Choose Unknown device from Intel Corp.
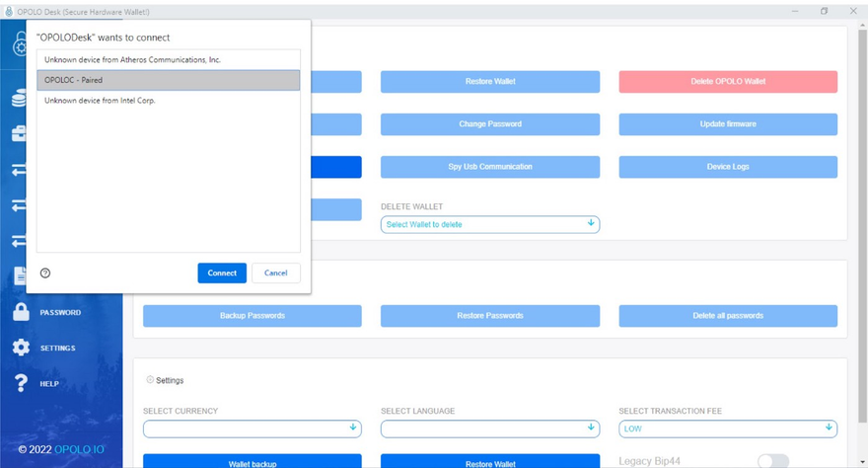868x468 pixels. 168,100
